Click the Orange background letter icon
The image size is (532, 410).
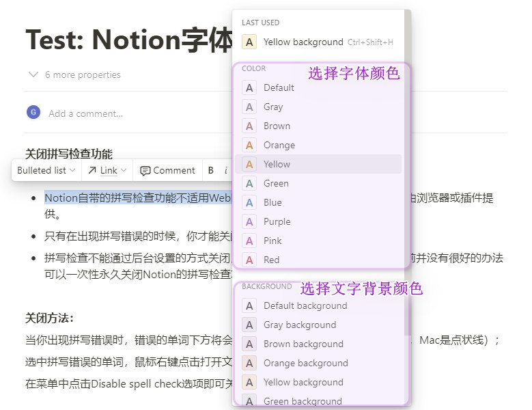[x=249, y=363]
